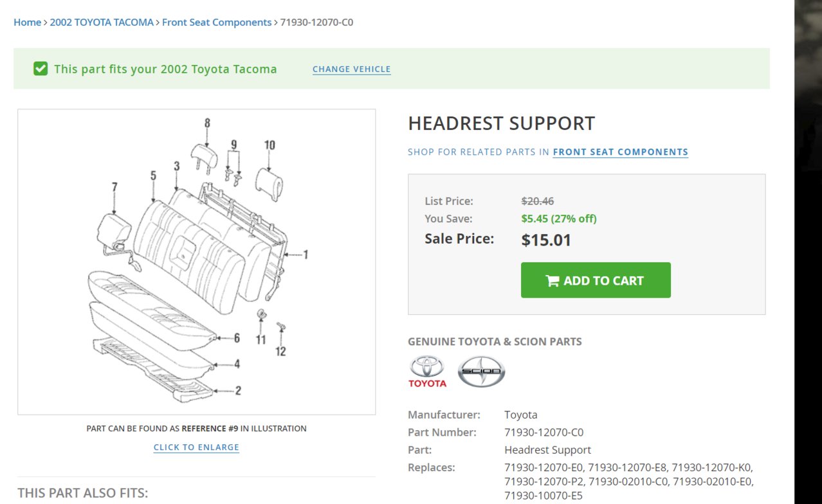The height and width of the screenshot is (504, 822).
Task: Click reference number 2 seat track in diagram
Action: (238, 390)
